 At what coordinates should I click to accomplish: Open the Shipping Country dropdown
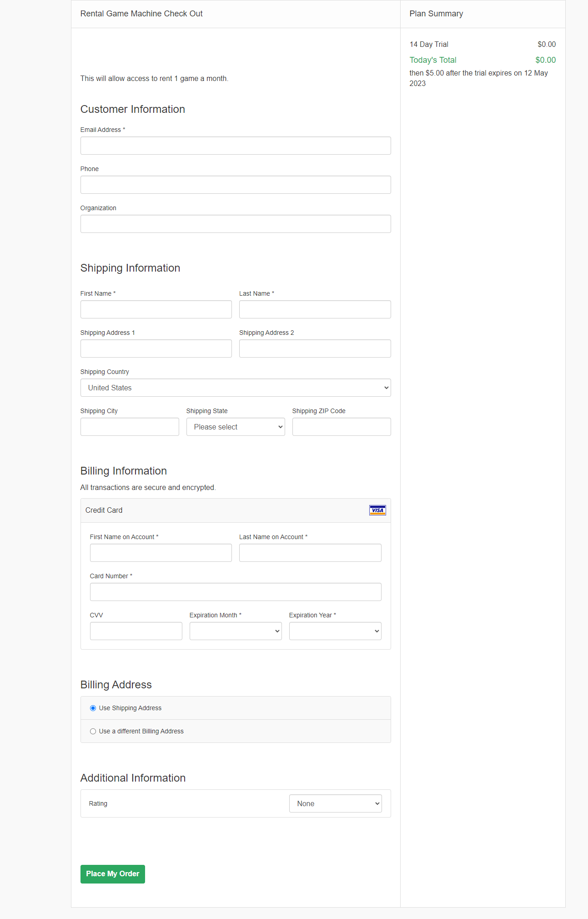pyautogui.click(x=235, y=388)
